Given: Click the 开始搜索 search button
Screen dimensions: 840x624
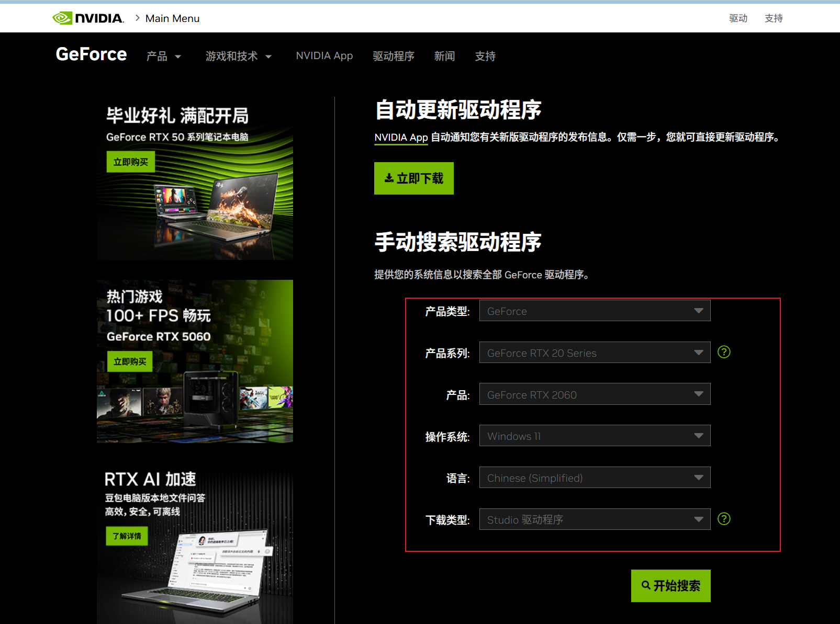Looking at the screenshot, I should 671,586.
